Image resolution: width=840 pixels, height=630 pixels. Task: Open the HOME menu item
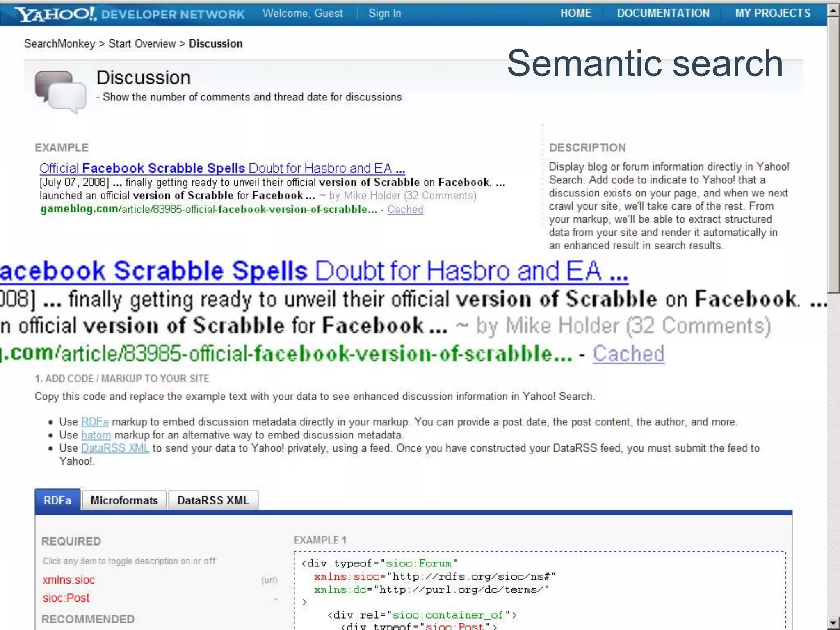point(575,14)
